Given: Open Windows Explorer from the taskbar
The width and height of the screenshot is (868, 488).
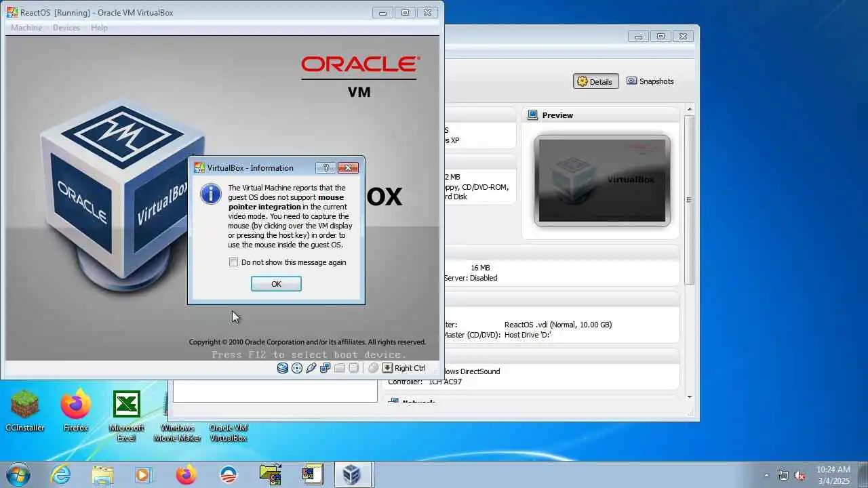Looking at the screenshot, I should pos(102,474).
